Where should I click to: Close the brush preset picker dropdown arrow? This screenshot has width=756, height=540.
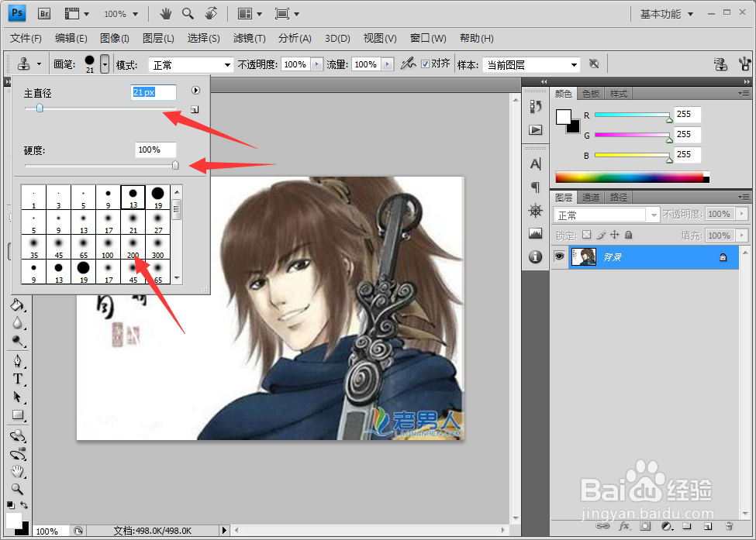105,64
